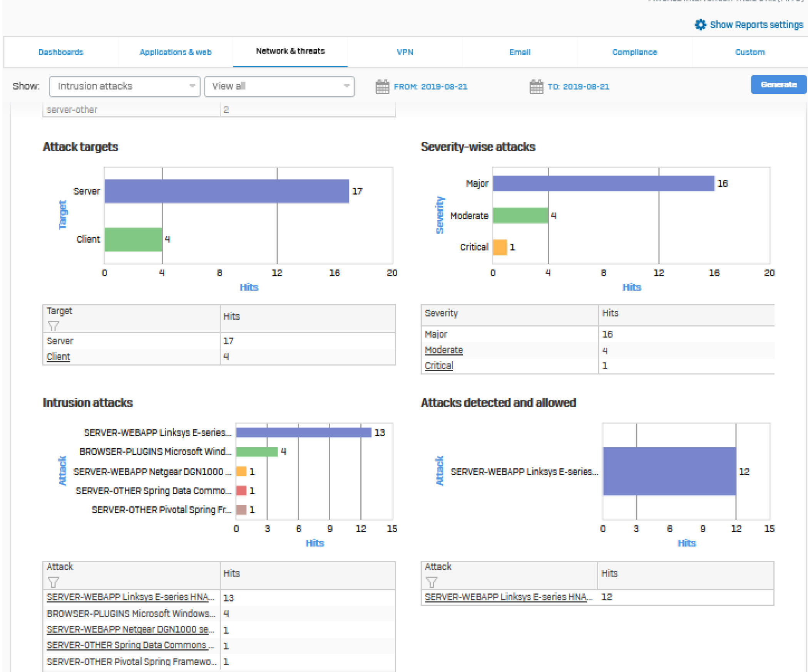This screenshot has height=672, width=808.
Task: Click filter icon in Attacks detected and allowed table
Action: (432, 582)
